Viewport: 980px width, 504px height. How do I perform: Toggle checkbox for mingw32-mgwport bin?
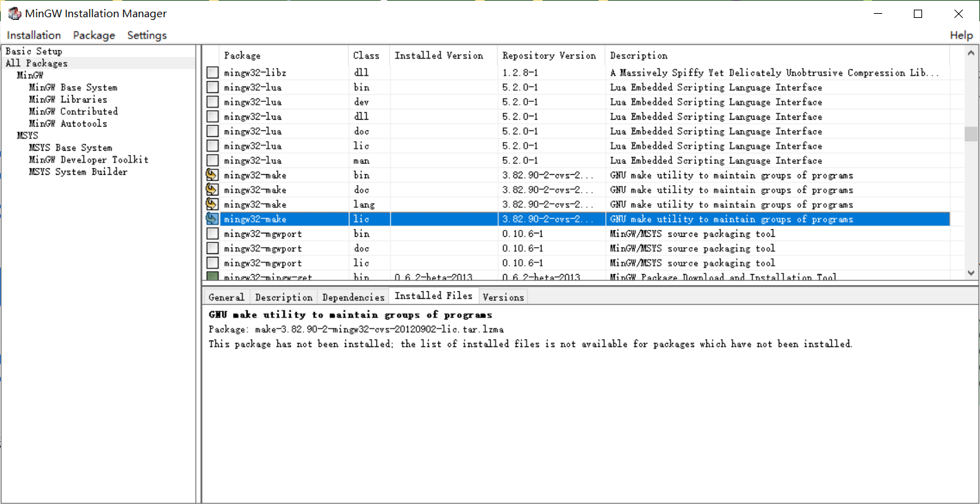pyautogui.click(x=212, y=233)
